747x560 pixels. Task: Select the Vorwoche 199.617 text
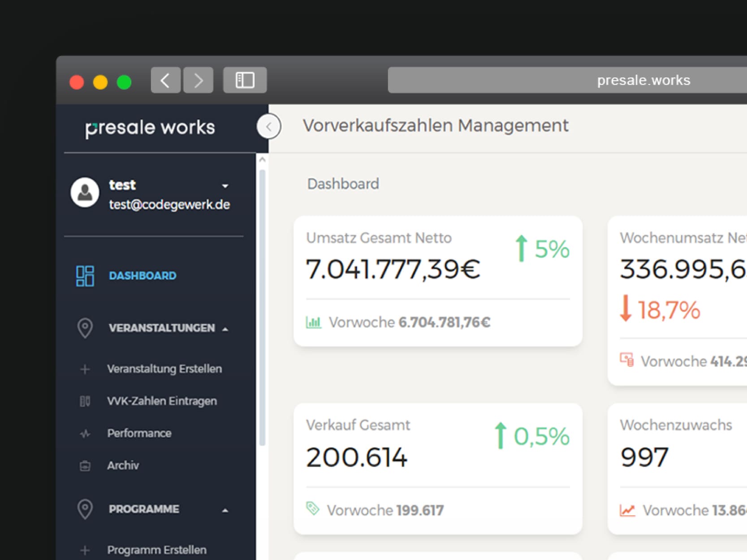click(385, 510)
